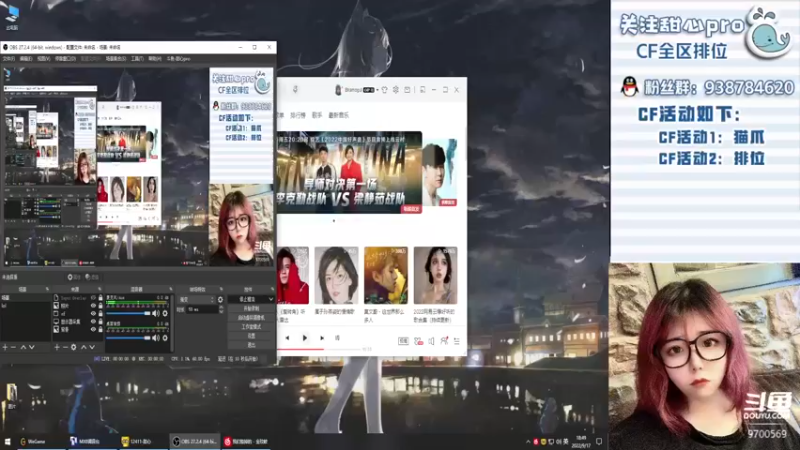Click microphone voice search icon in music player
The height and width of the screenshot is (450, 800).
295,90
